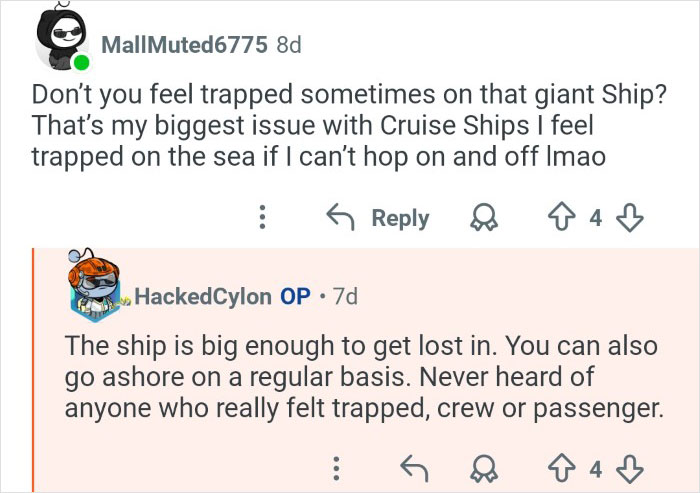The width and height of the screenshot is (700, 493).
Task: Reply to MallMuted6775's comment
Action: coord(381,218)
